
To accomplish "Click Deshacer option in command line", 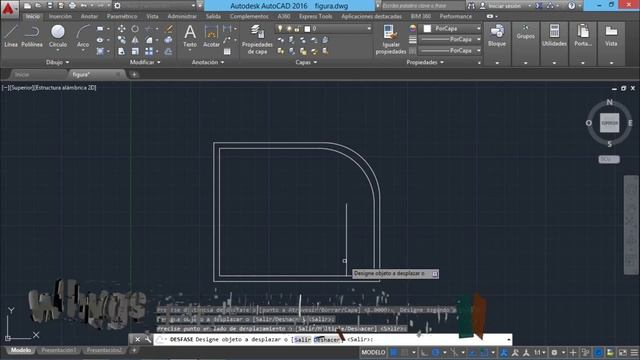I will coord(327,340).
